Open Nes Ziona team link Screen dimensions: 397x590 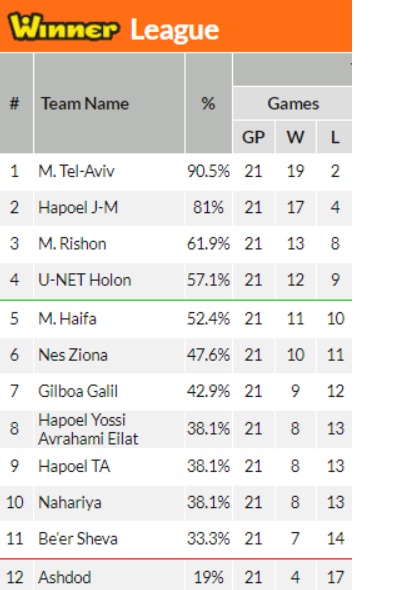coord(73,355)
